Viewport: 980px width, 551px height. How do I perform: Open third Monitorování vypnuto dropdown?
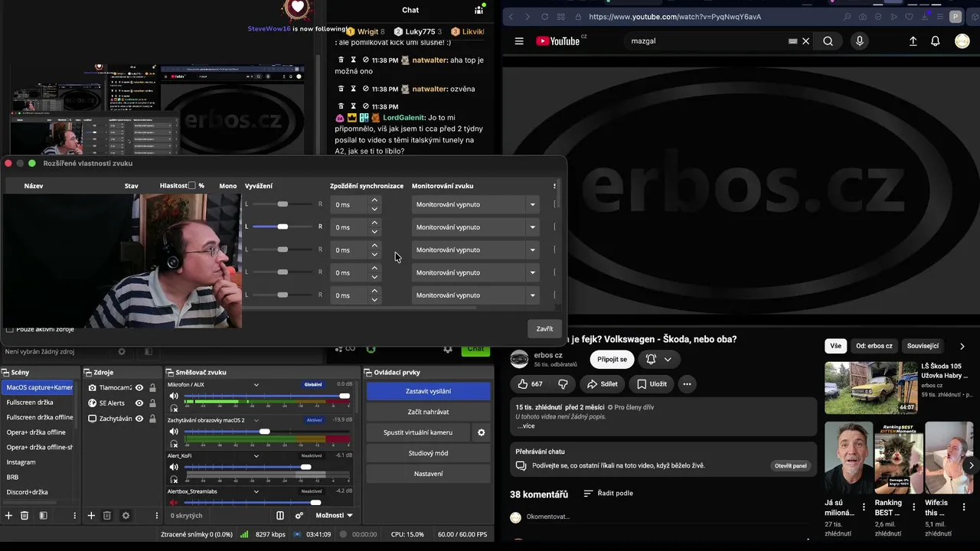475,250
